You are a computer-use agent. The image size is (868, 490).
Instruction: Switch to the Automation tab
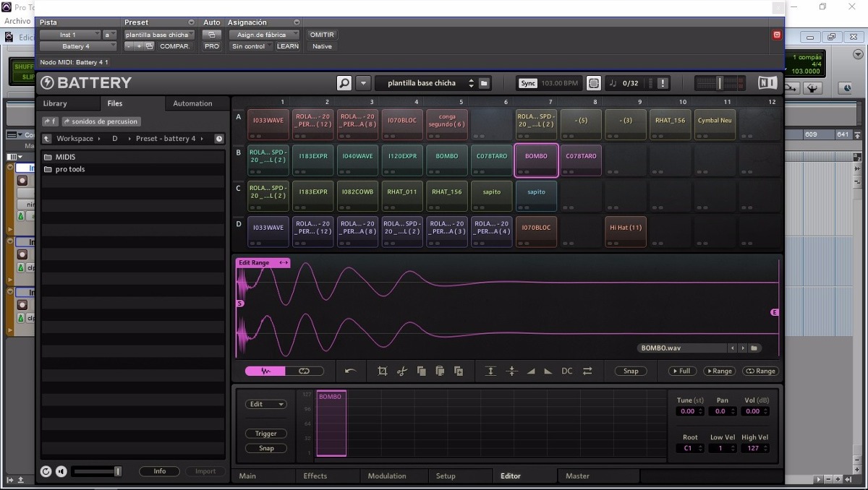pyautogui.click(x=192, y=103)
